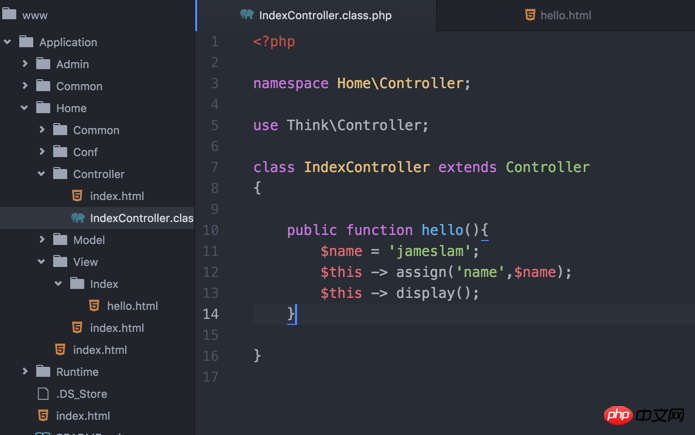
Task: Click line number 17 in the gutter
Action: 211,376
